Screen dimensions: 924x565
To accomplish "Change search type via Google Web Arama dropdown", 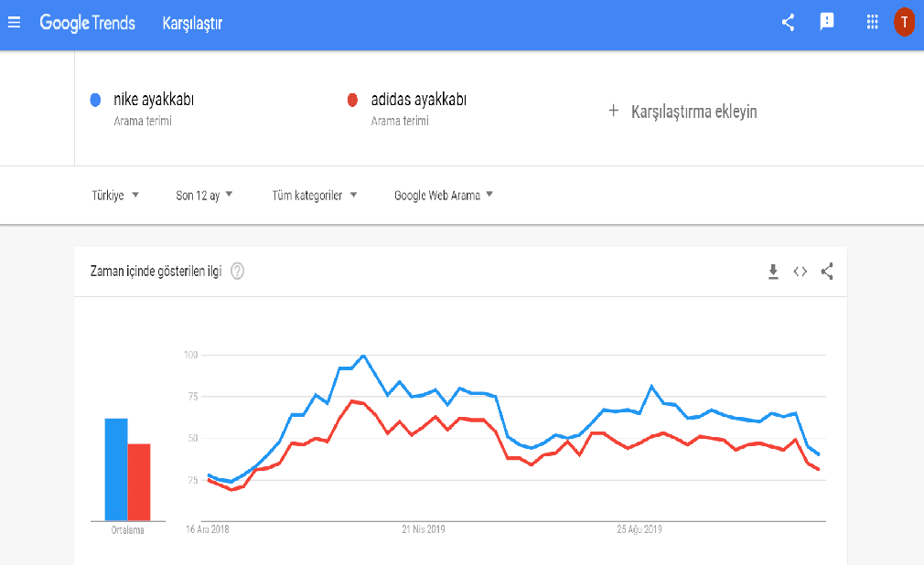I will click(x=442, y=195).
